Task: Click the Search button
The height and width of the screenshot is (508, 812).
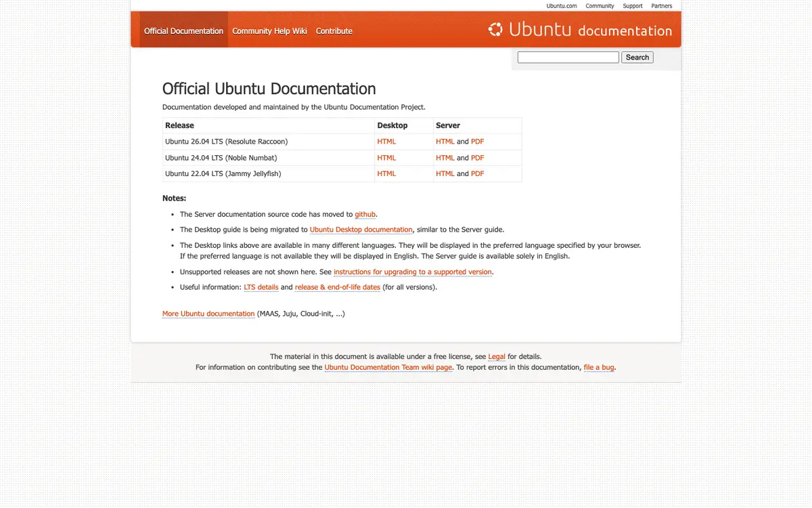Action: (637, 58)
